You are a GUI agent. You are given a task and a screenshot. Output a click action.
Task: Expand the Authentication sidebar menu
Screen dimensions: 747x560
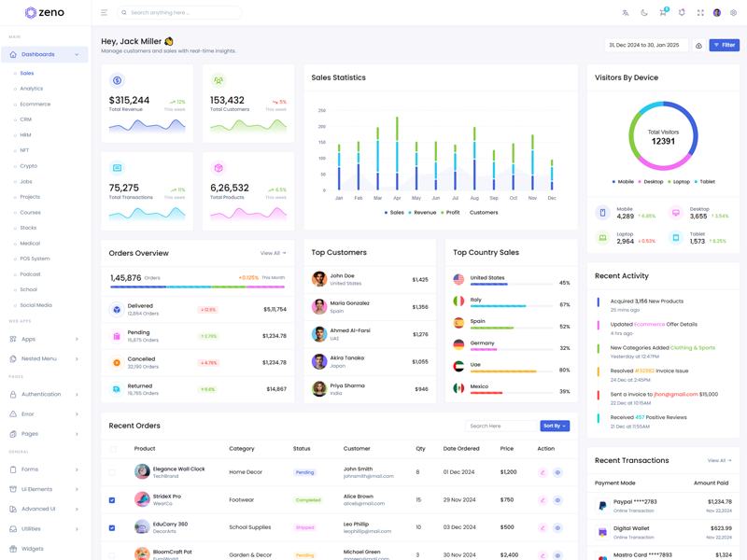tap(44, 394)
